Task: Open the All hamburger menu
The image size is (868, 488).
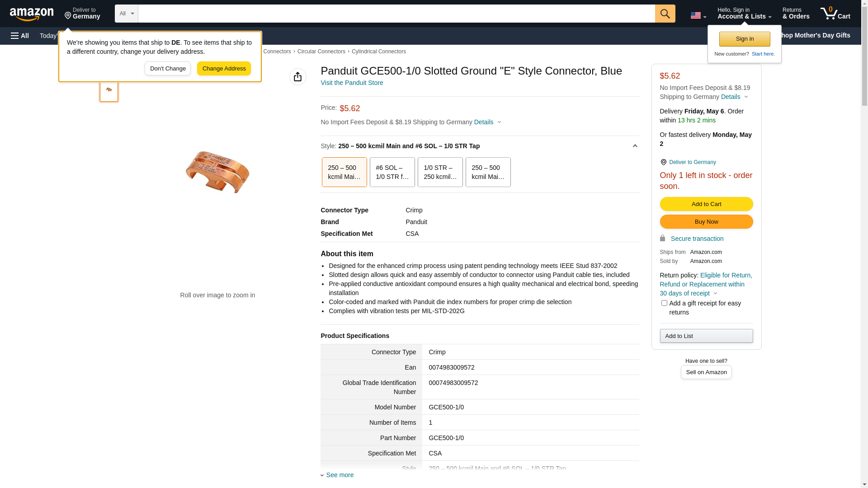Action: coord(20,36)
